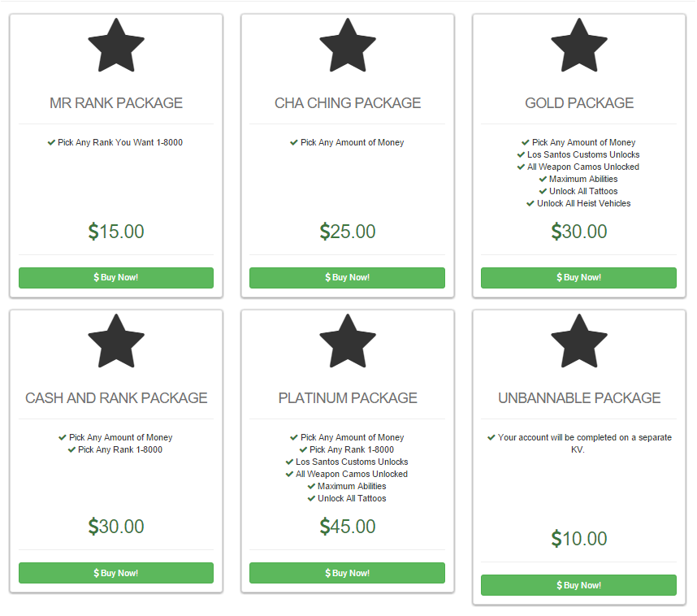Click the $30.00 price in Gold Package
Image resolution: width=697 pixels, height=616 pixels.
tap(578, 232)
